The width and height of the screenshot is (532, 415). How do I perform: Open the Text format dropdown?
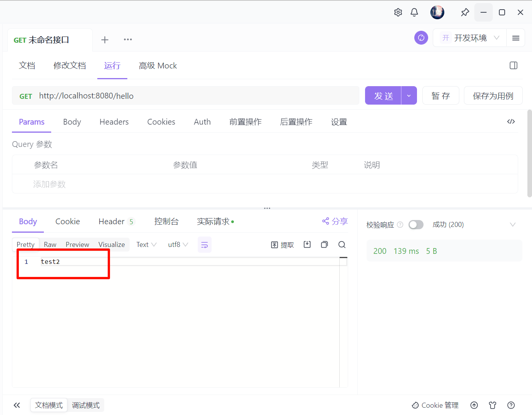[147, 245]
